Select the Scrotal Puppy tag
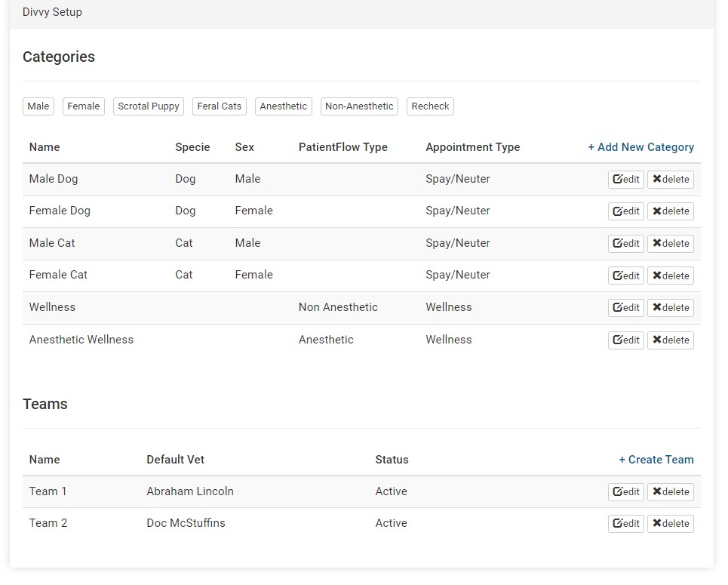The image size is (728, 585). click(x=149, y=106)
